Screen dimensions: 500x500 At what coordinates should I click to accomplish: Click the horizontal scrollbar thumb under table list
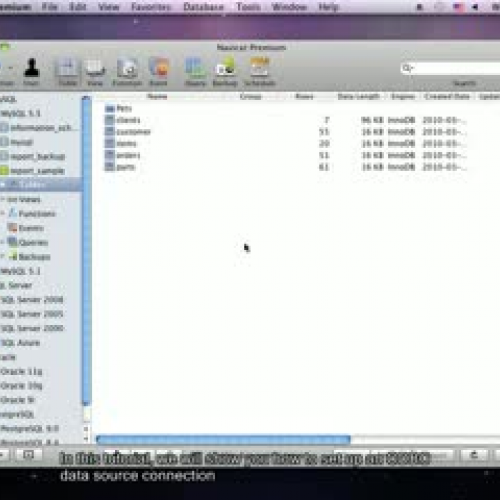pyautogui.click(x=223, y=440)
